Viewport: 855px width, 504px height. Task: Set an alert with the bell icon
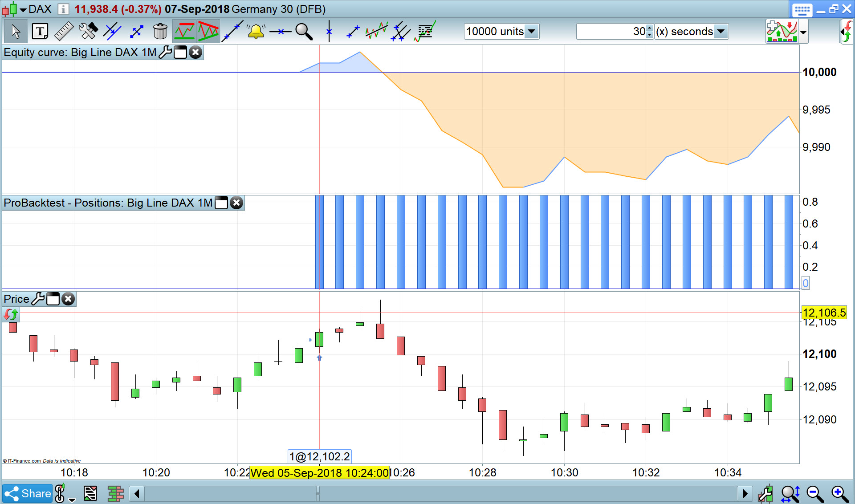[x=256, y=32]
